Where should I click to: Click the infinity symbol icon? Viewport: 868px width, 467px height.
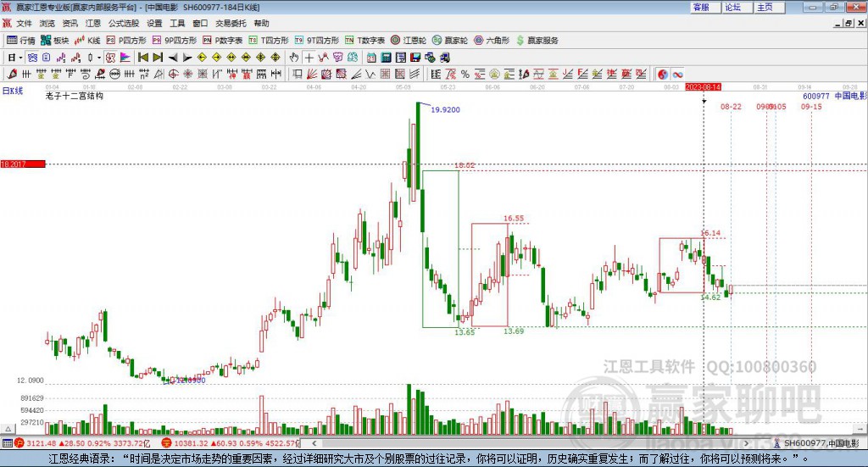tap(678, 74)
